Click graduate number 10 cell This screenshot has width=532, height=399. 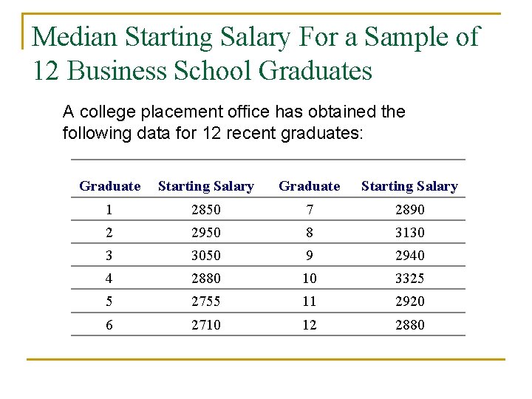tap(309, 279)
